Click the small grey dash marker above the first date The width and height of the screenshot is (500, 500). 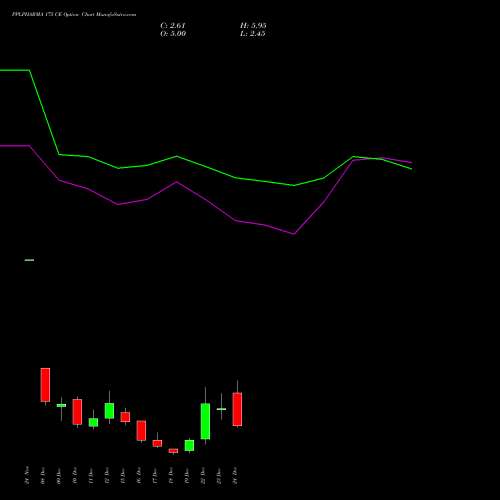29,260
